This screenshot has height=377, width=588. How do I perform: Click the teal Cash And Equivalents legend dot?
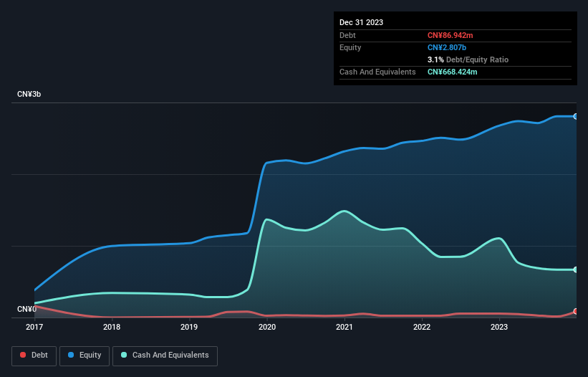pyautogui.click(x=124, y=355)
